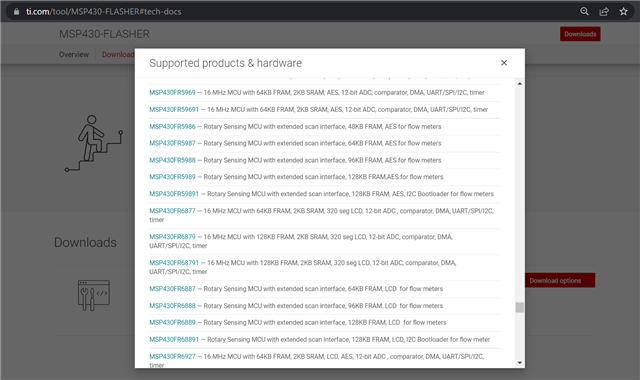Open the MSP430FR59691 product link

pos(174,109)
